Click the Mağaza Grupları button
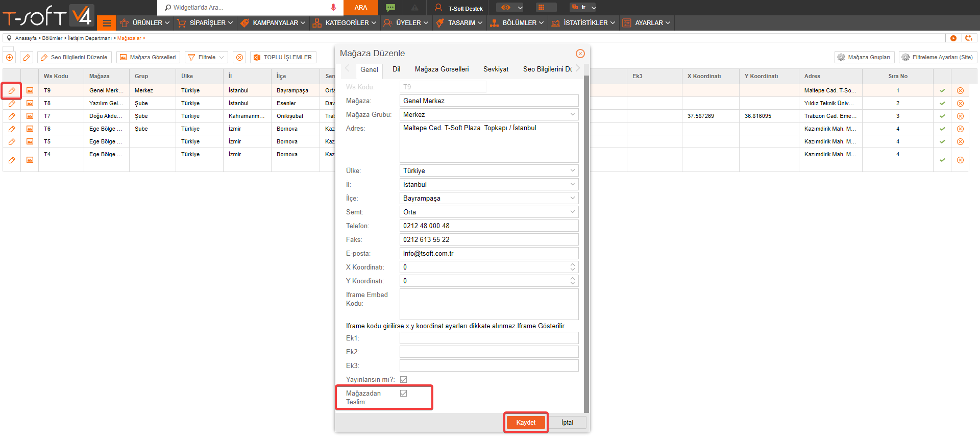Image resolution: width=980 pixels, height=440 pixels. pyautogui.click(x=864, y=57)
